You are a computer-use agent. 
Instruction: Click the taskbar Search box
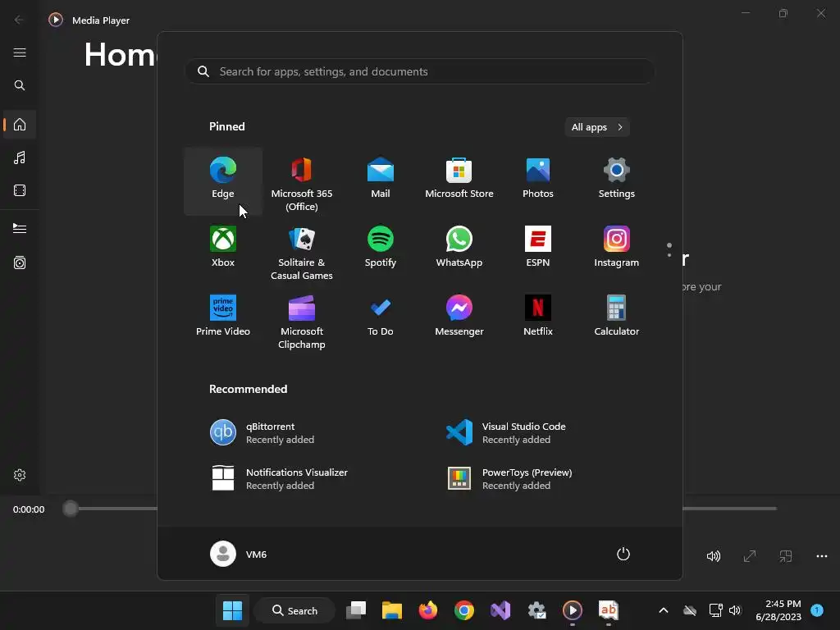tap(294, 610)
